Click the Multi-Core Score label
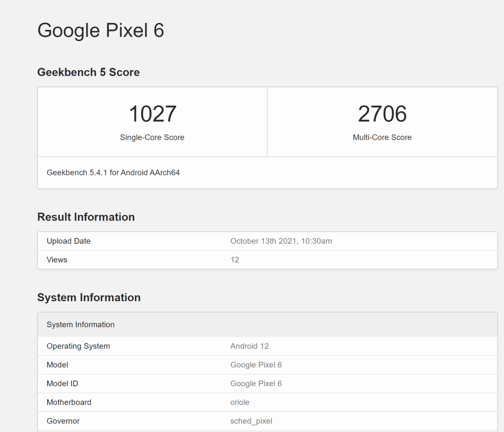This screenshot has height=432, width=504. [382, 137]
